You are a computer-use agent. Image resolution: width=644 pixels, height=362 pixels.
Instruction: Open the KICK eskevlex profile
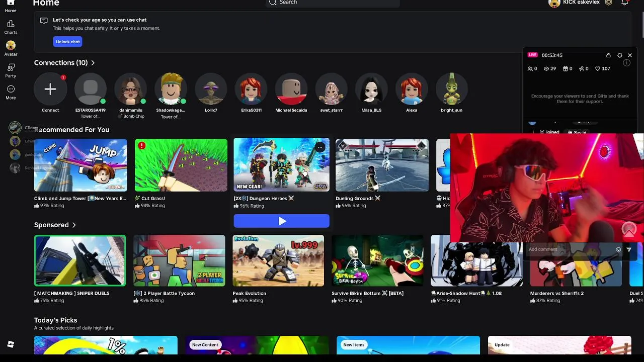(x=574, y=3)
